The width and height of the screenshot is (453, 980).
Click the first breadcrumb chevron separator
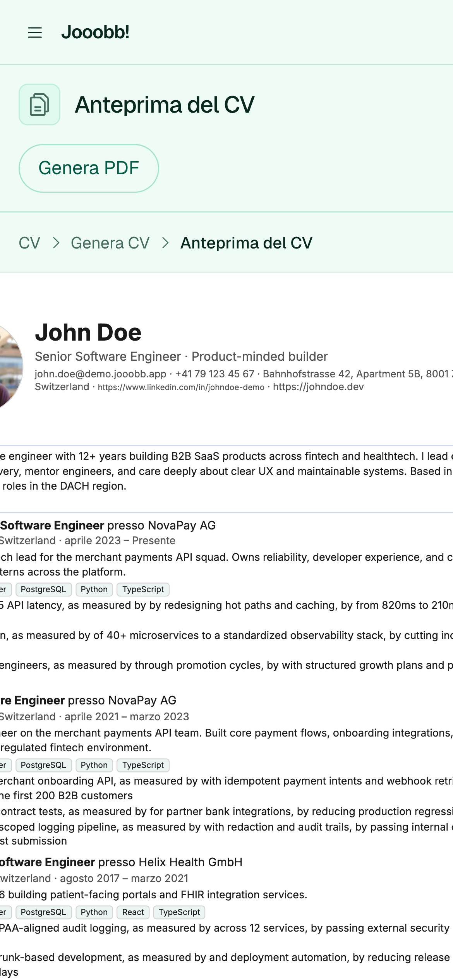click(x=56, y=243)
